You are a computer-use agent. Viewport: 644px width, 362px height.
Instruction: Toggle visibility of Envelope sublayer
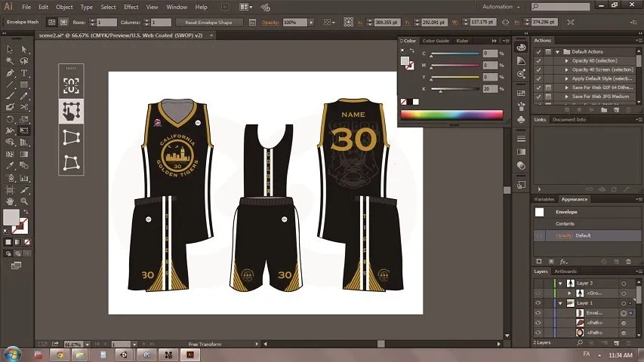[538, 313]
